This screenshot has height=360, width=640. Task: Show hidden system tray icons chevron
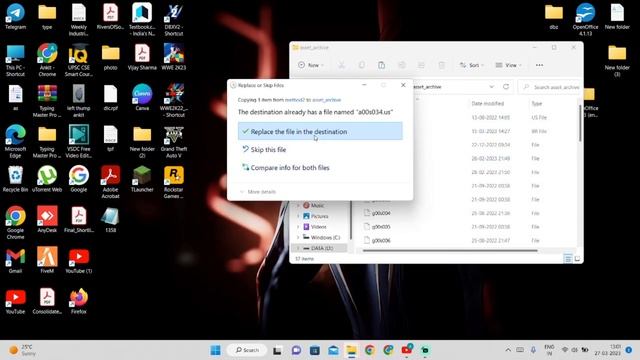pos(508,350)
